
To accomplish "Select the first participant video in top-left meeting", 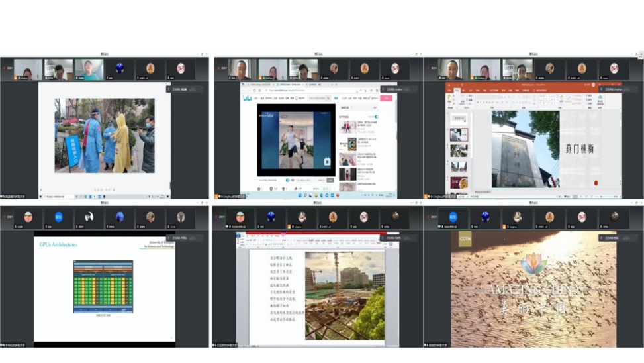I will point(28,69).
